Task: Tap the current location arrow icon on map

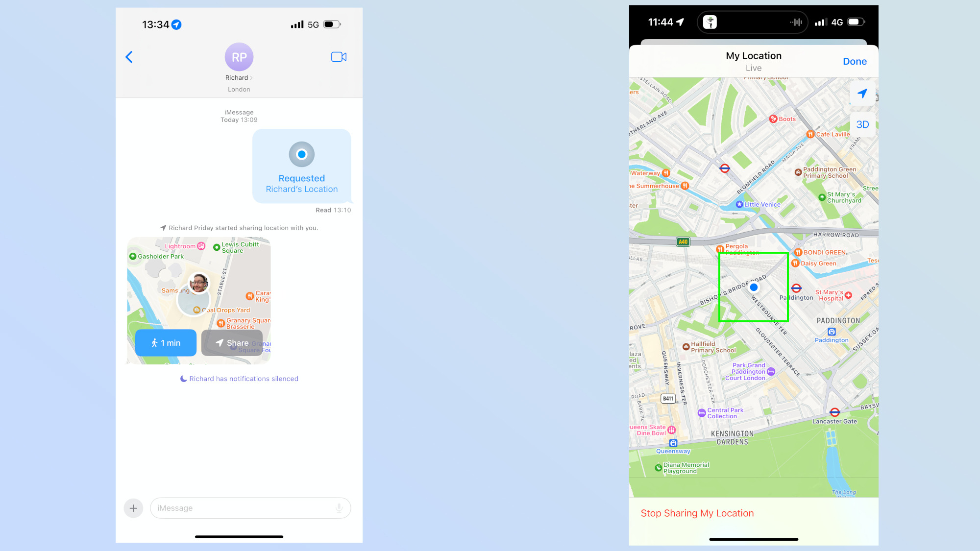Action: point(861,93)
